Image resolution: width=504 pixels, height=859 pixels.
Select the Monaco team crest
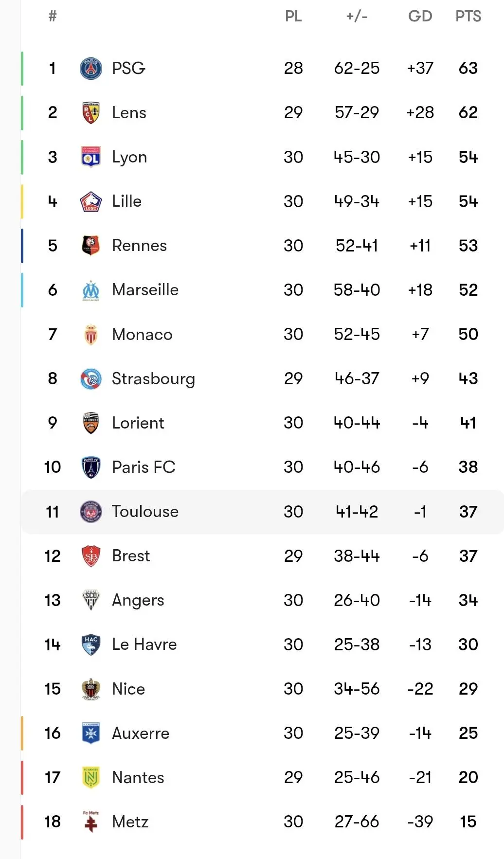pos(91,335)
